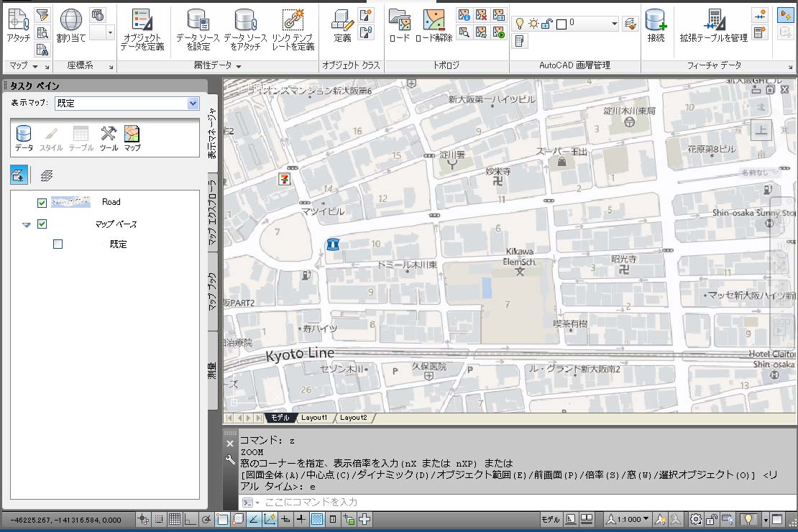Toggle grid display in status bar
The image size is (798, 532).
(174, 519)
